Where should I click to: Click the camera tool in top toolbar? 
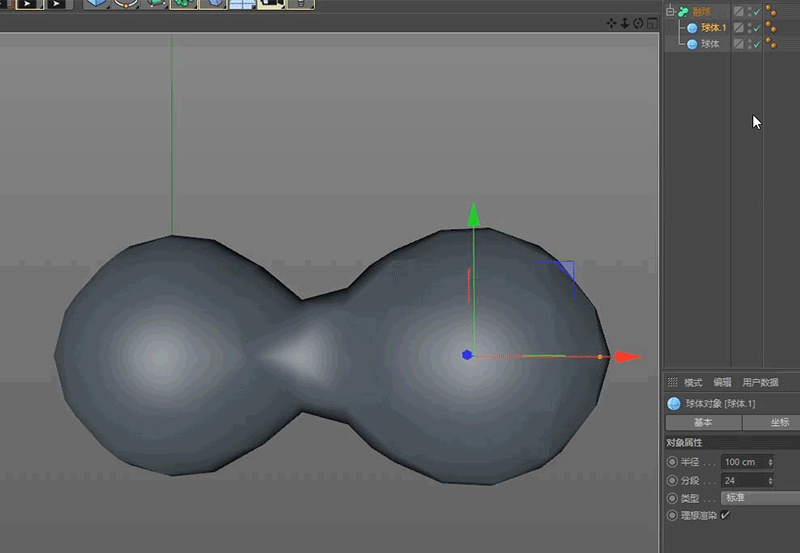[x=270, y=3]
